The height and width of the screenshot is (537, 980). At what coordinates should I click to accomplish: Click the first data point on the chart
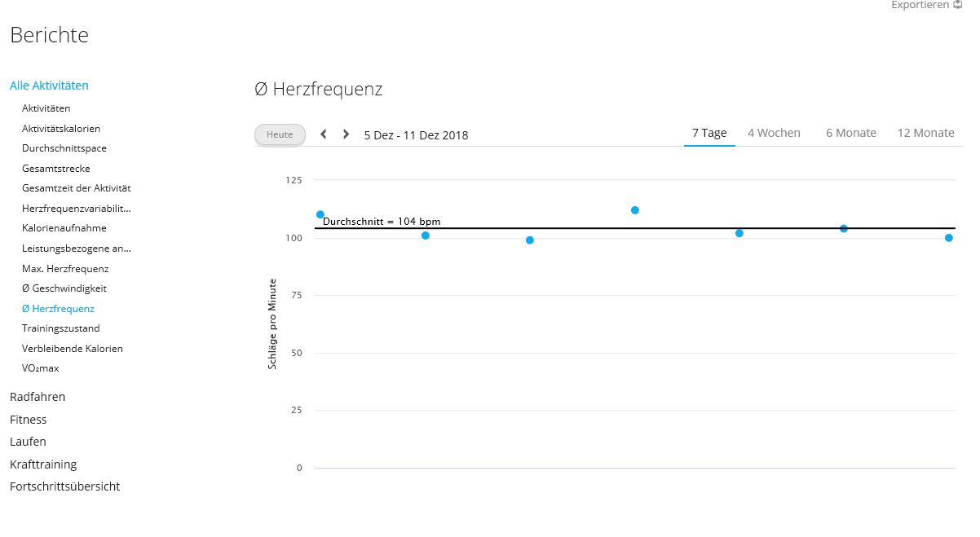coord(320,214)
